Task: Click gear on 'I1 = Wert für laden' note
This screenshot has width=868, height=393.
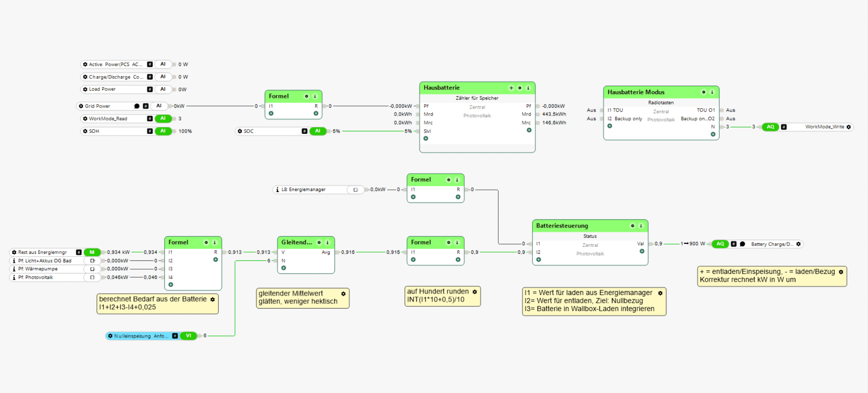Action: 660,293
